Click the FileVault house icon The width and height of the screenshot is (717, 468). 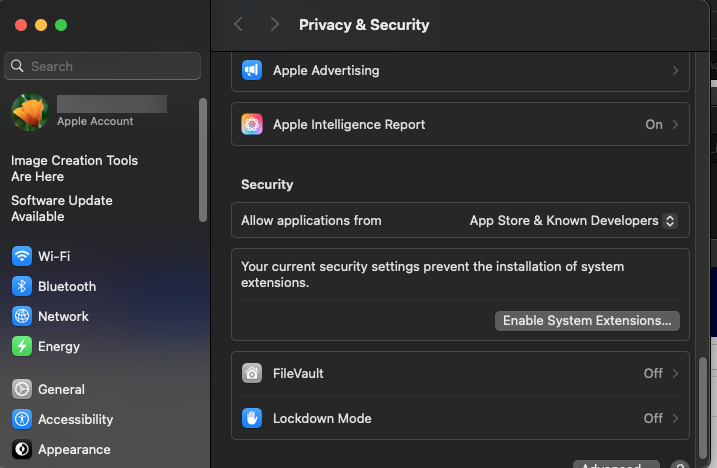tap(252, 373)
